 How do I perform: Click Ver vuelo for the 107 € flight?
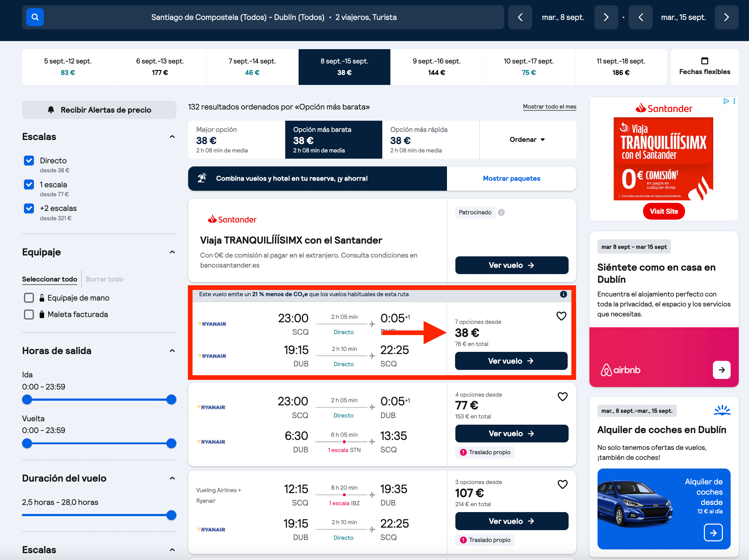point(511,521)
